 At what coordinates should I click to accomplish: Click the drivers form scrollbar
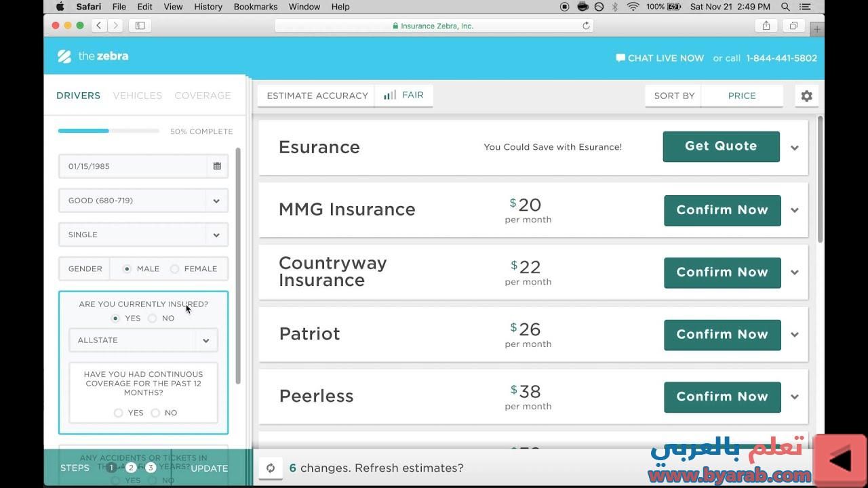(x=238, y=266)
